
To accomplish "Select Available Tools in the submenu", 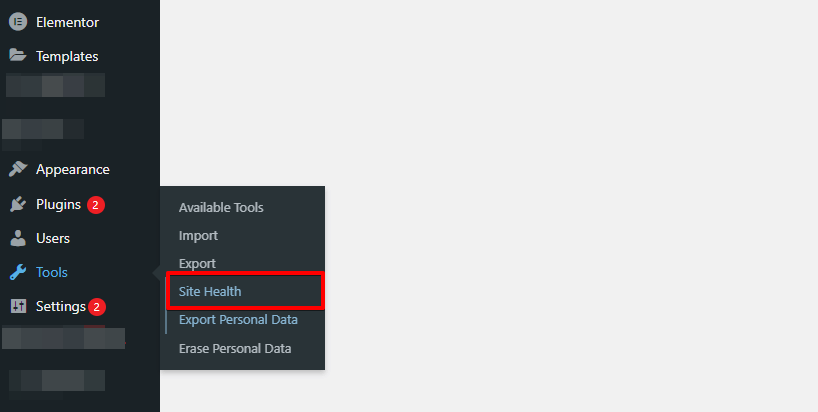I will (221, 207).
